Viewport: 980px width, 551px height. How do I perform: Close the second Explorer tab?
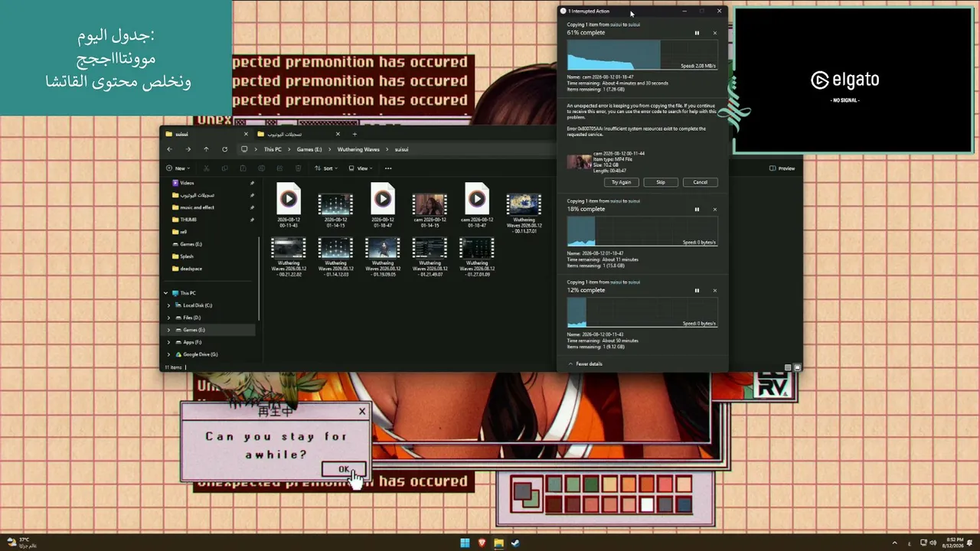point(338,134)
